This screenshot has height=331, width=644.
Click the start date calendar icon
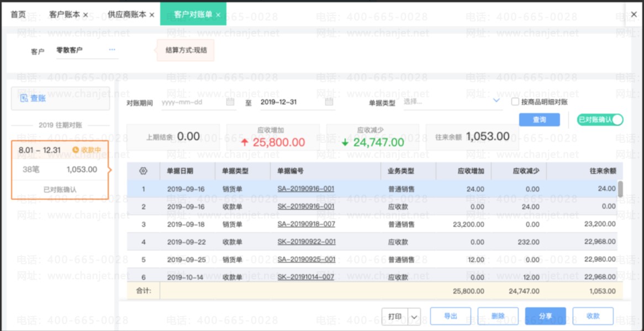(x=230, y=102)
